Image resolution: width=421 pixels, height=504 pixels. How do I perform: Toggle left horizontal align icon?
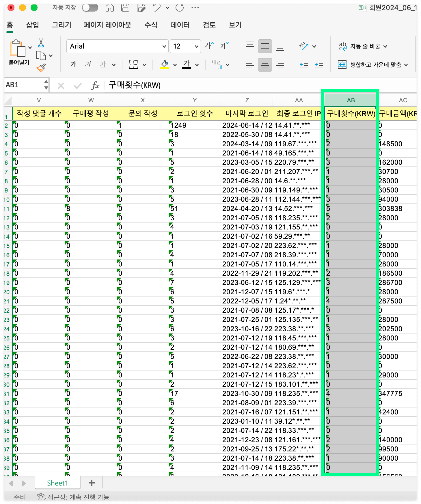click(250, 64)
